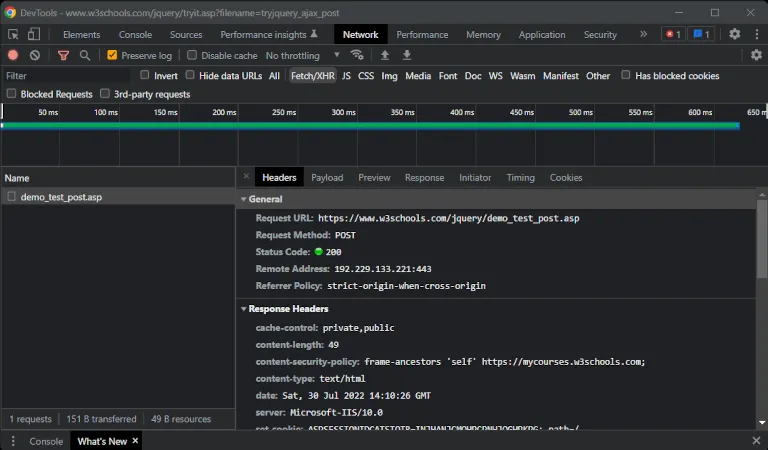Toggle the Preserve log checkbox

point(112,55)
